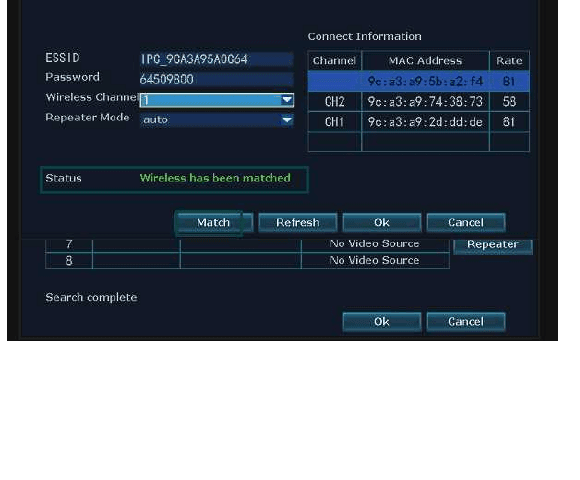Viewport: 580px width, 480px height.
Task: Click rate value 58 in CH2 row
Action: coord(509,102)
